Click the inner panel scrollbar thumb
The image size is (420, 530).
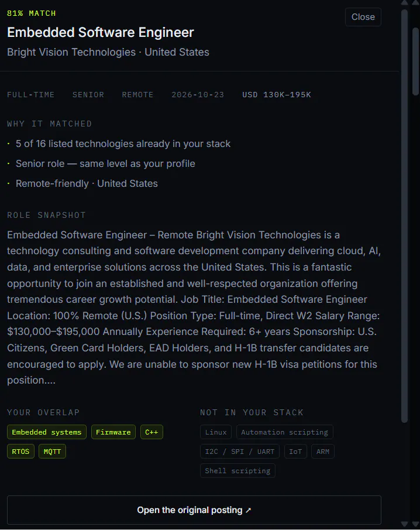[404, 216]
